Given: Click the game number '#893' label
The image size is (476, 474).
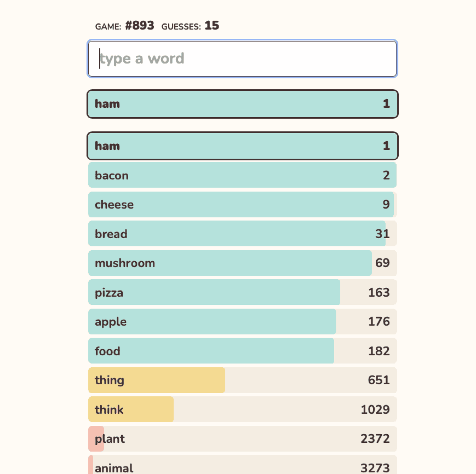Looking at the screenshot, I should pyautogui.click(x=139, y=25).
